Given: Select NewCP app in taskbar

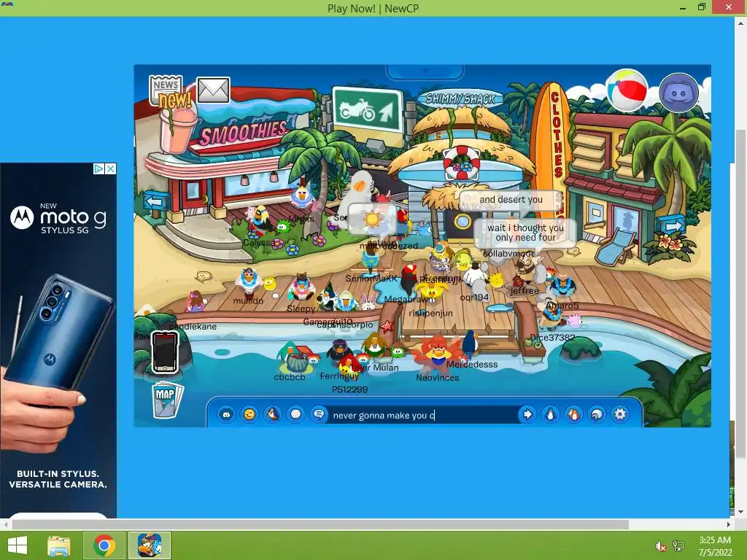Looking at the screenshot, I should (150, 545).
